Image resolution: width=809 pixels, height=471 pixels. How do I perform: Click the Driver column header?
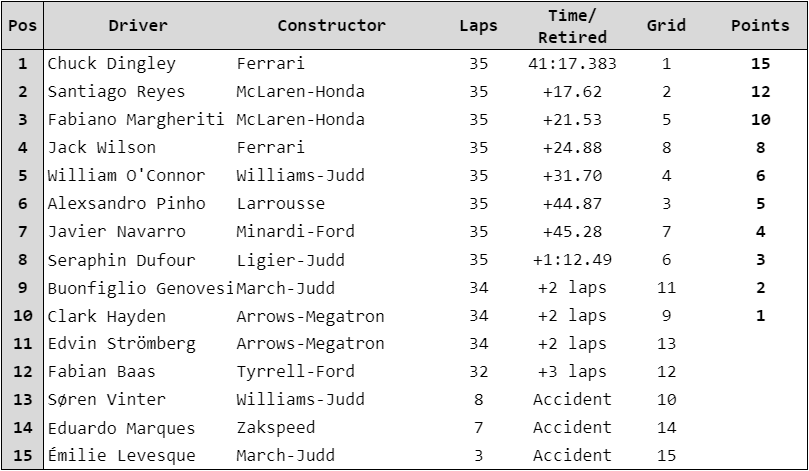tap(138, 26)
